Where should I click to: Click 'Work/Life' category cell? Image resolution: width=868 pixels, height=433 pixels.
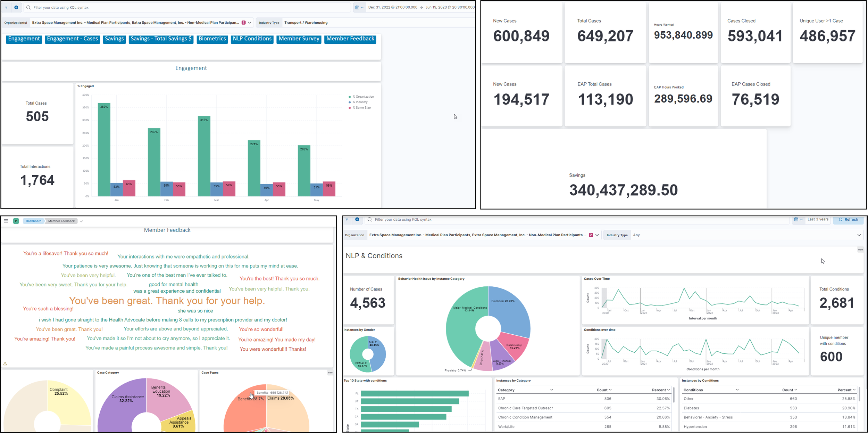click(x=506, y=427)
